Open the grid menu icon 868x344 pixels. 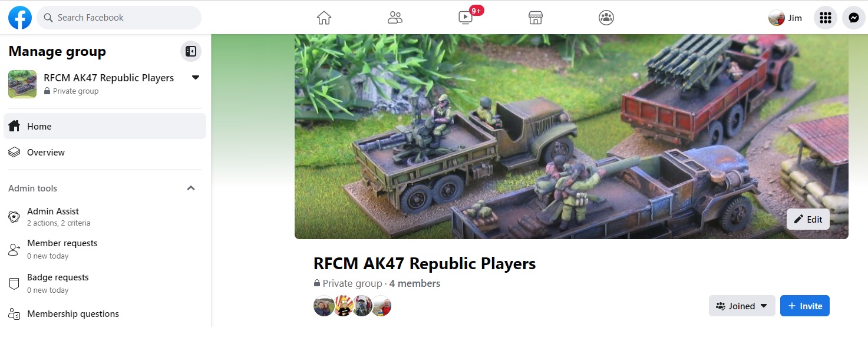[826, 18]
